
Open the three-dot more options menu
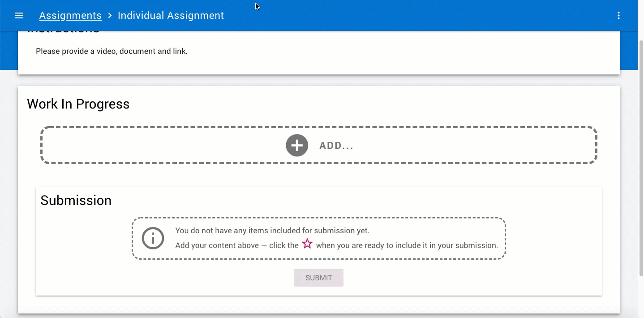(x=618, y=16)
